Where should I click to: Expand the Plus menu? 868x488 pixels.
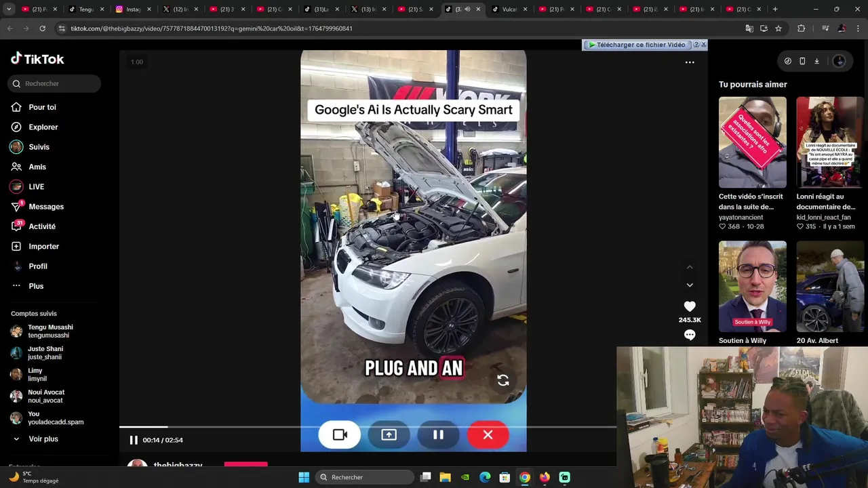pos(36,286)
